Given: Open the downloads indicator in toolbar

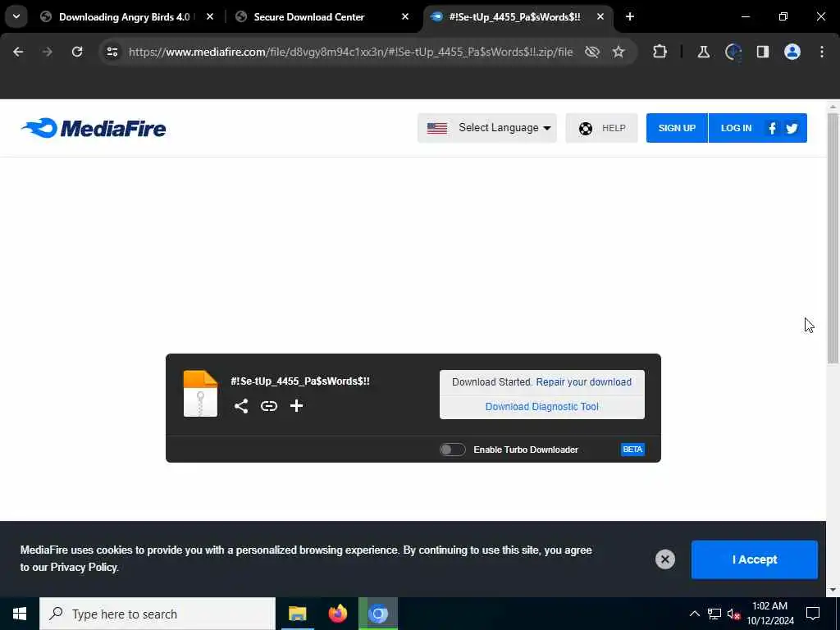Looking at the screenshot, I should pos(733,52).
